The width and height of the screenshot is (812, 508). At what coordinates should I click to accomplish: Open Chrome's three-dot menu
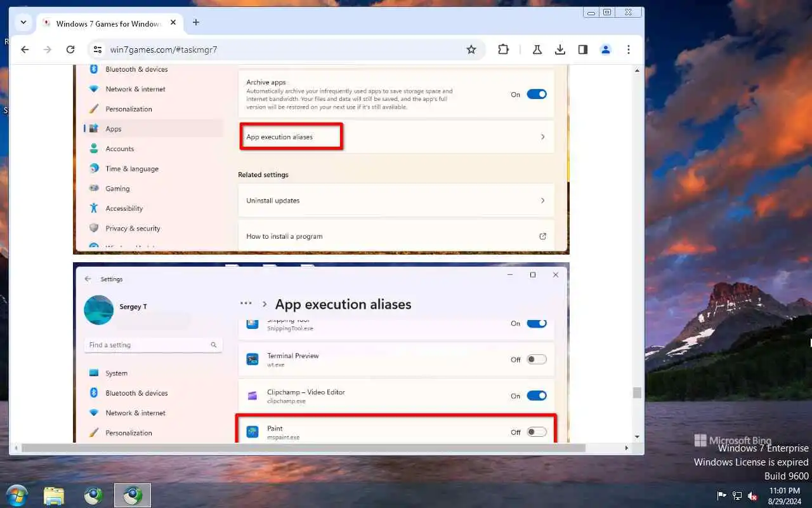pyautogui.click(x=629, y=50)
